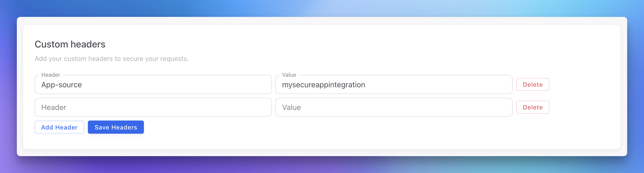Click the Custom headers heading

(x=70, y=44)
